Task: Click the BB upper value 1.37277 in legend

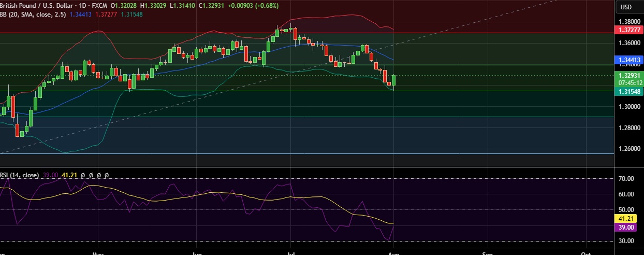Action: coord(106,15)
